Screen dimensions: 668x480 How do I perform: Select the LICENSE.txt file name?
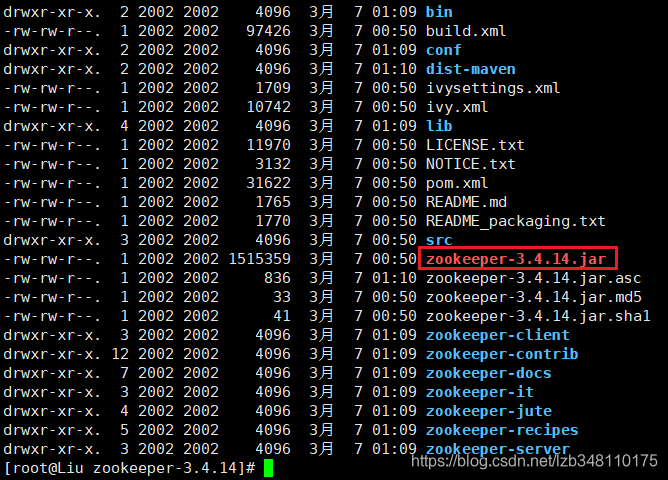pos(475,145)
